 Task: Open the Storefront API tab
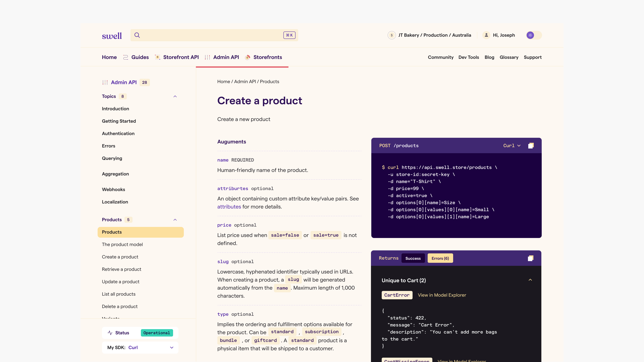tap(181, 57)
